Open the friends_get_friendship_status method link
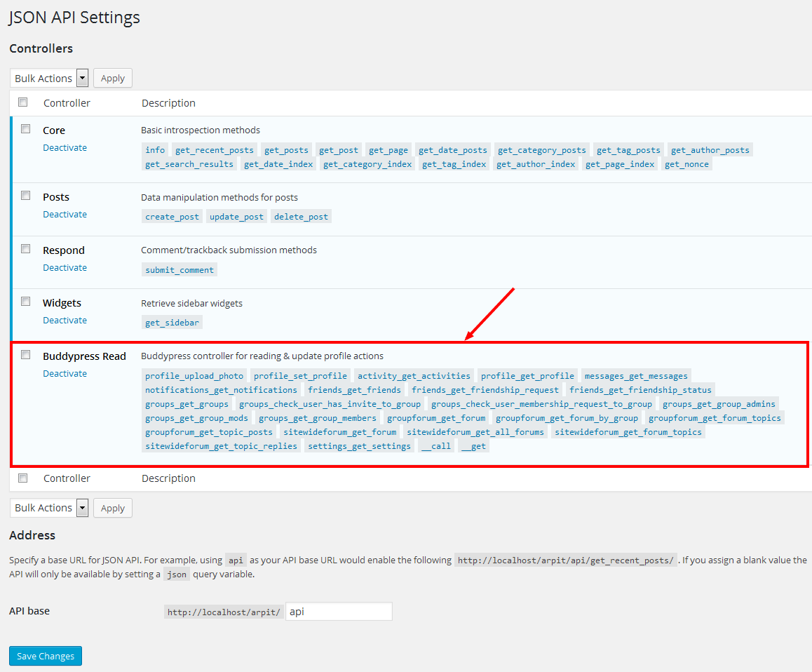 pyautogui.click(x=641, y=389)
